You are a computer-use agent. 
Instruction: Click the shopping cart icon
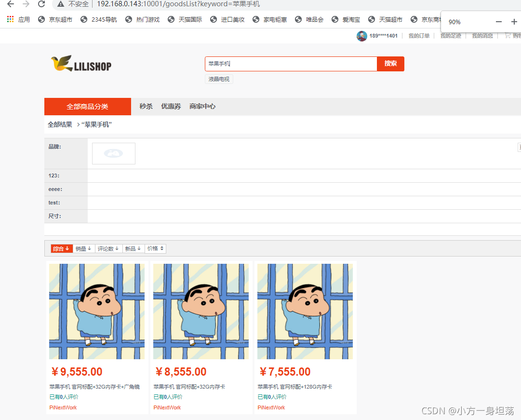pyautogui.click(x=508, y=35)
